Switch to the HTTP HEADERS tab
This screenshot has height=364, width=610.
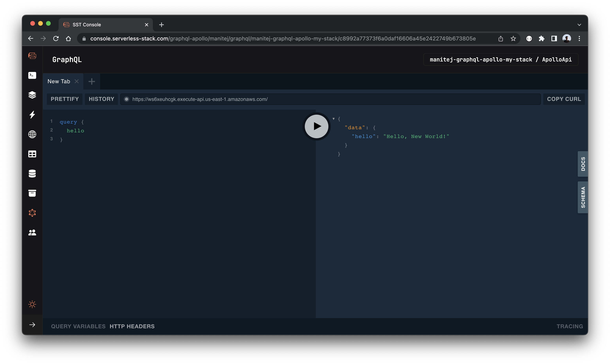[x=132, y=326]
